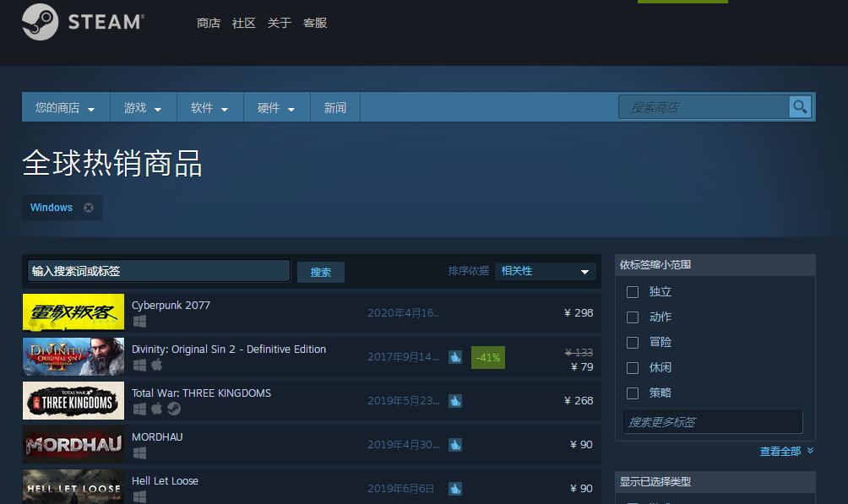Enable the 独立 tag checkbox
Image resolution: width=848 pixels, height=504 pixels.
click(x=633, y=292)
